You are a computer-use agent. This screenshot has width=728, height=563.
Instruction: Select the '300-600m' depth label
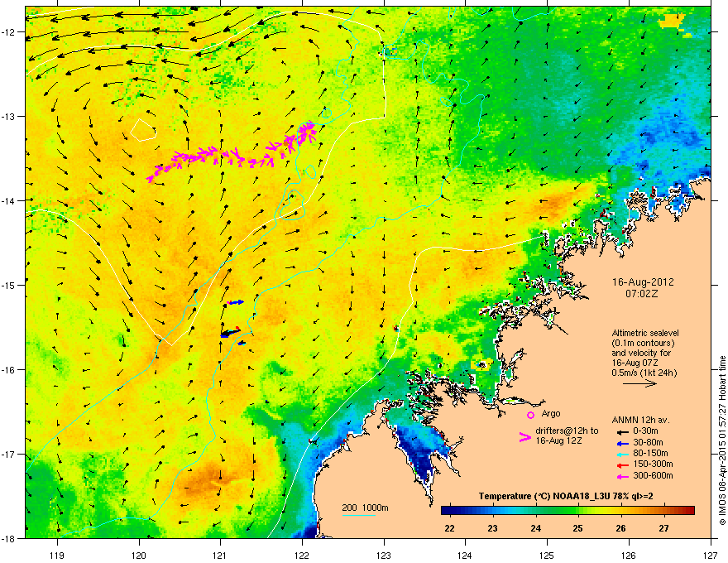[x=653, y=475]
